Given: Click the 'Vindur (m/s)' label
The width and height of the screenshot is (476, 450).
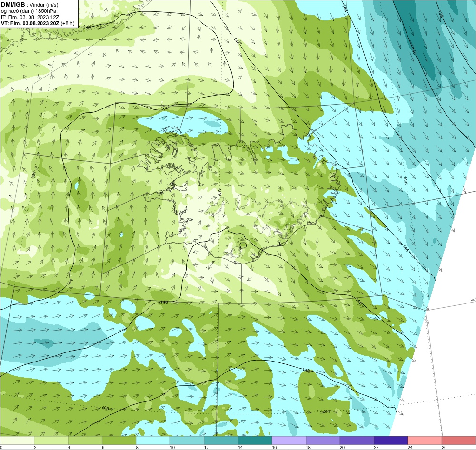Looking at the screenshot, I should coord(45,5).
